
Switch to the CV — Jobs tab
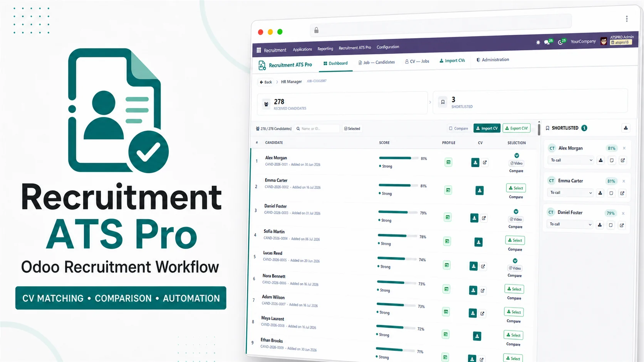click(x=417, y=61)
